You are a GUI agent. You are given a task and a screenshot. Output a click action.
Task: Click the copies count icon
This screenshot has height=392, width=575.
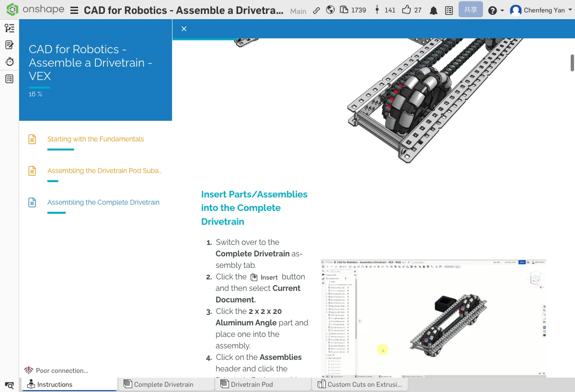point(344,10)
